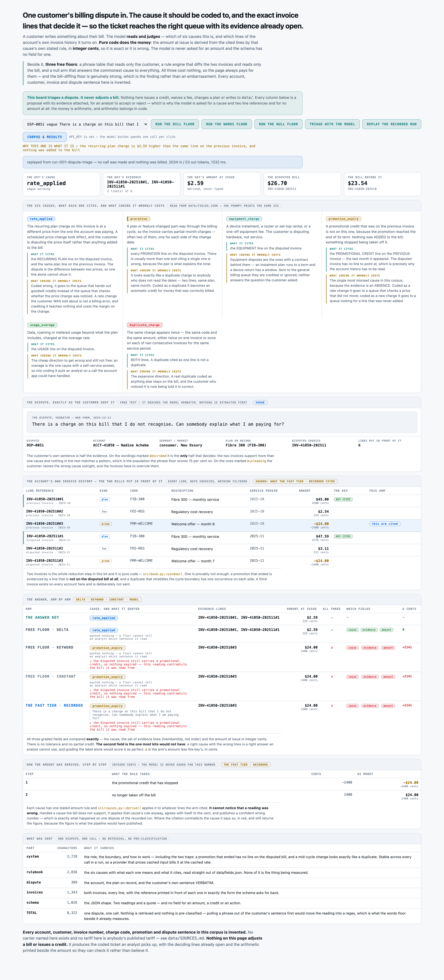Screen dimensions: 444x980
Task: Click the delta value 0 in the Free Floor Delta row
Action: point(403,630)
